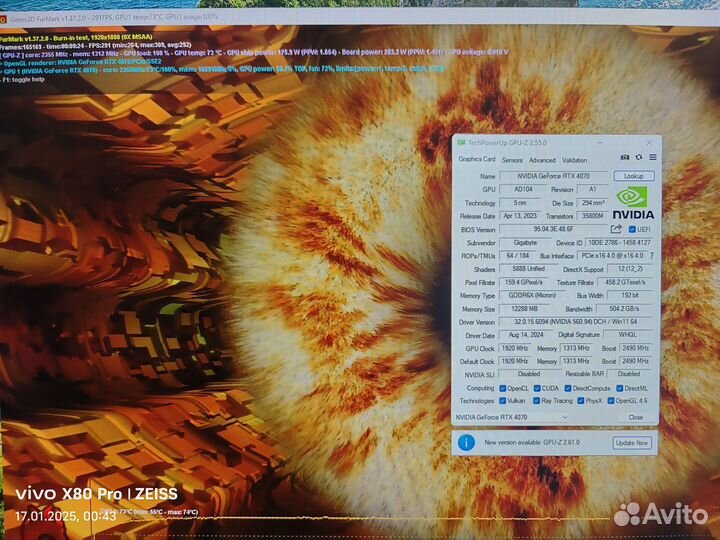Switch to the Sensors tab
The height and width of the screenshot is (540, 720).
(x=512, y=160)
